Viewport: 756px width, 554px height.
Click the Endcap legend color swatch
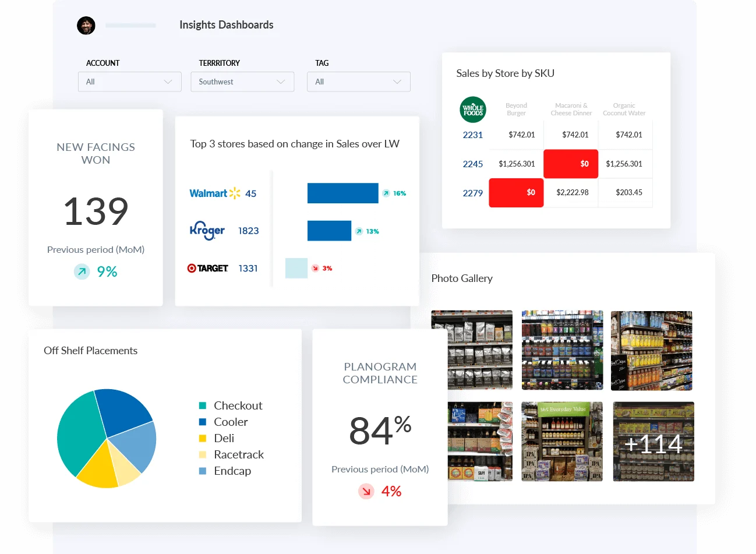tap(203, 471)
